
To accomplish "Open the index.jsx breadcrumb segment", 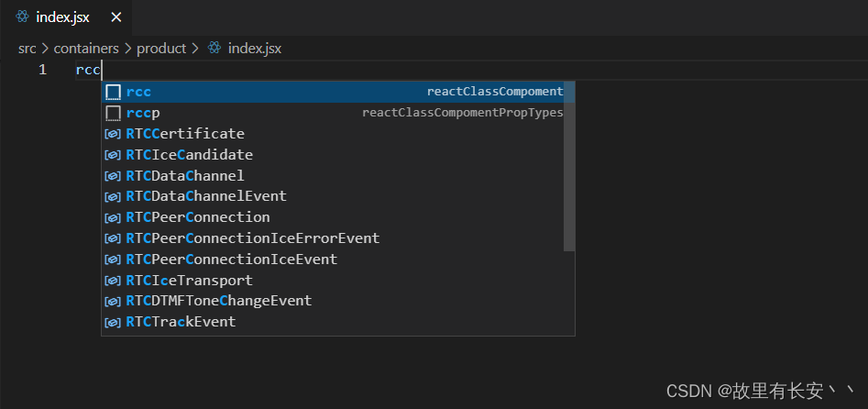I will coord(255,49).
